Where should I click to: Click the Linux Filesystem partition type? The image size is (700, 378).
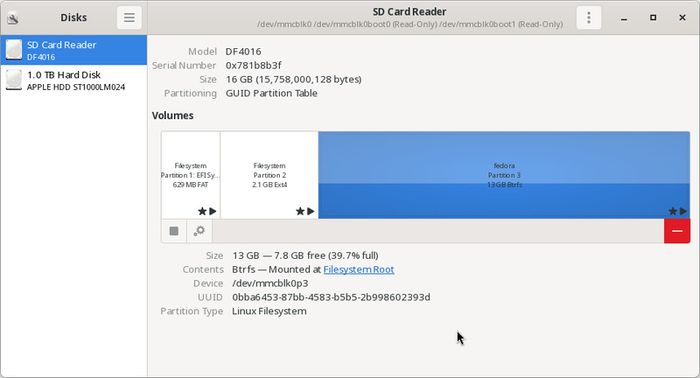click(x=269, y=311)
